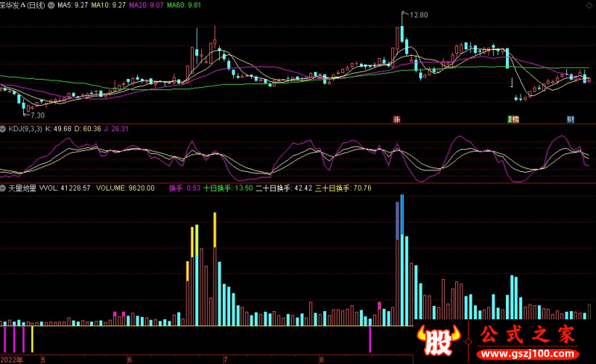Click the MA20: 9.07 label
The width and height of the screenshot is (596, 364).
(x=146, y=5)
